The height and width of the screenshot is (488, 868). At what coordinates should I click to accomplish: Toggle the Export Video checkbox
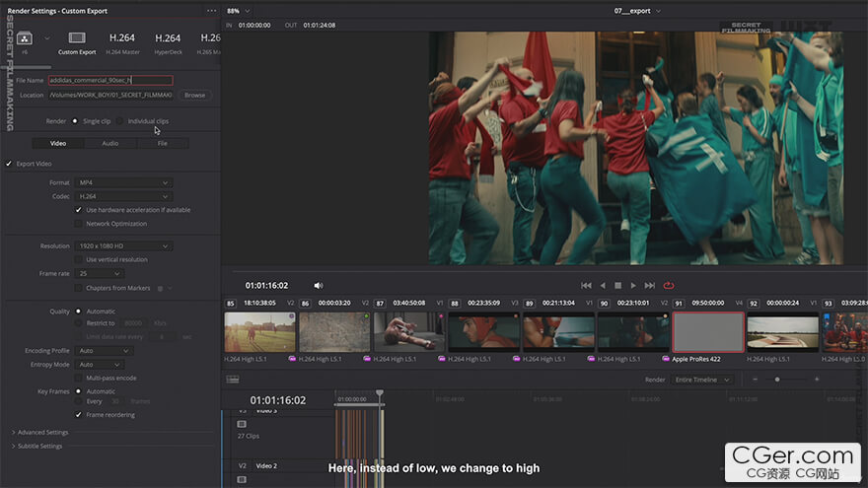click(x=9, y=164)
